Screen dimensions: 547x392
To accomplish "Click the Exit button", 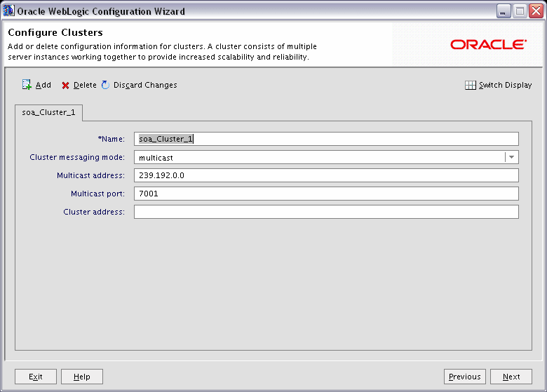I will point(36,377).
